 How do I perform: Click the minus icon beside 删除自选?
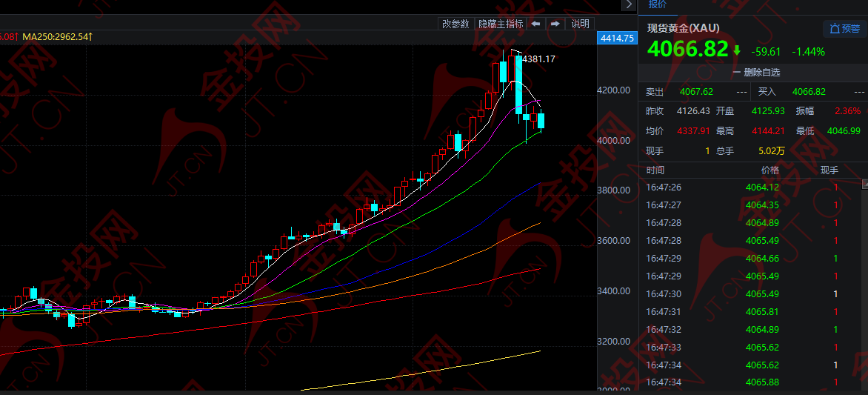[736, 73]
